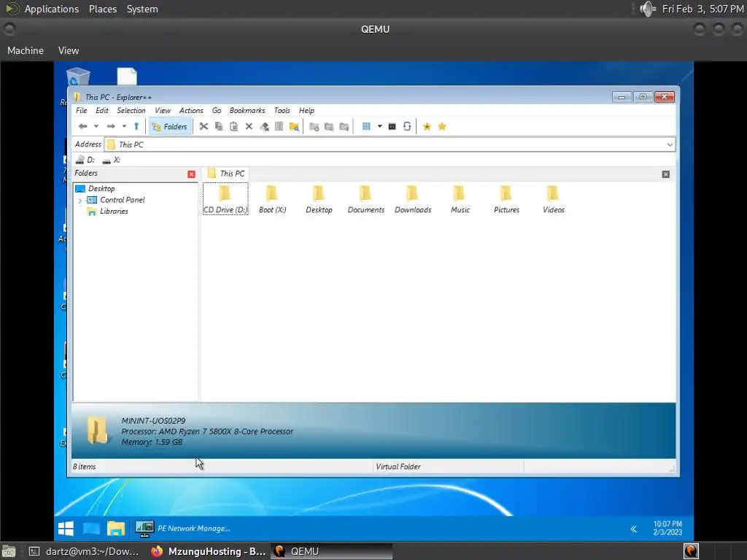Switch to MzunguHosting Firefox taskbar window
Image resolution: width=747 pixels, height=560 pixels.
[209, 551]
